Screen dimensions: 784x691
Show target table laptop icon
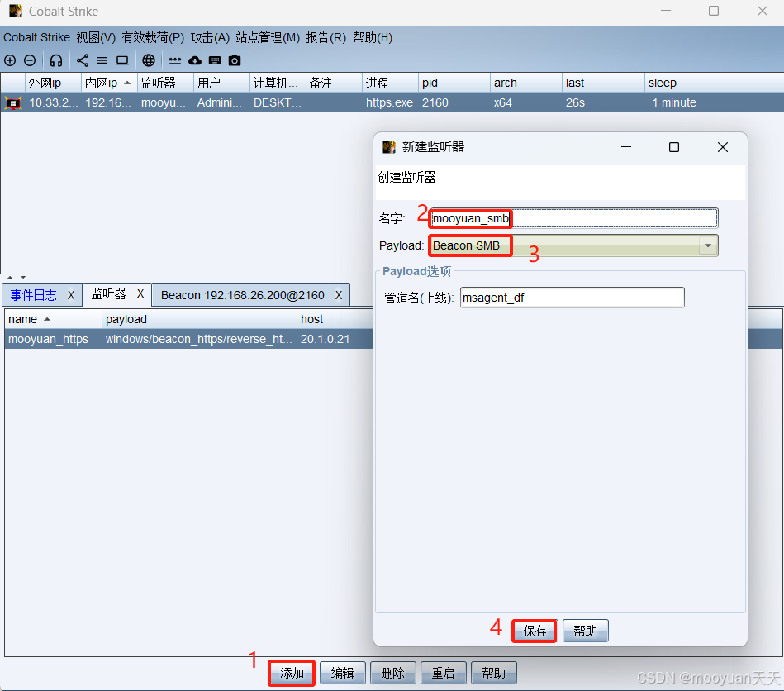tap(122, 60)
